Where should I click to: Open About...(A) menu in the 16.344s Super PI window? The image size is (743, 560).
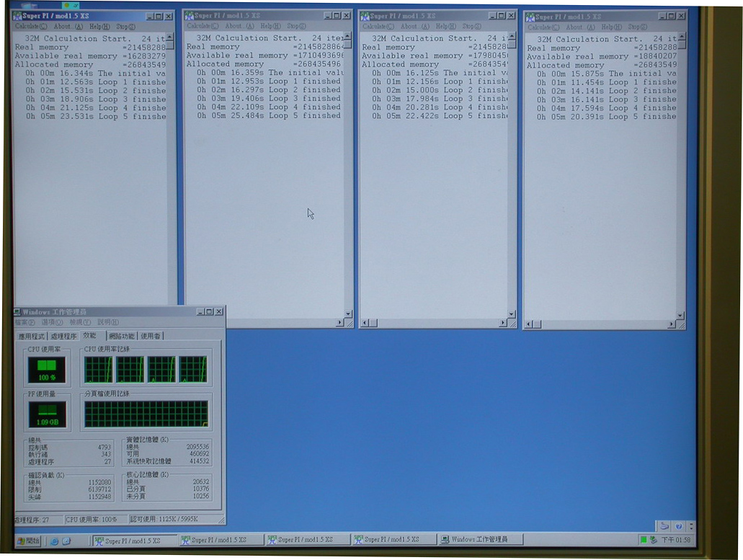(x=68, y=27)
